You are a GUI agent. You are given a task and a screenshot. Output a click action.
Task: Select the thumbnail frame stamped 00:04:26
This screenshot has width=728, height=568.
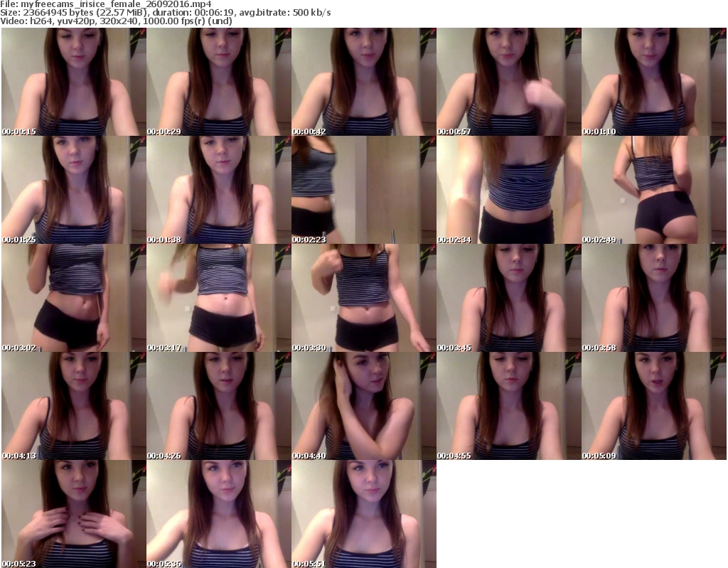pos(219,406)
